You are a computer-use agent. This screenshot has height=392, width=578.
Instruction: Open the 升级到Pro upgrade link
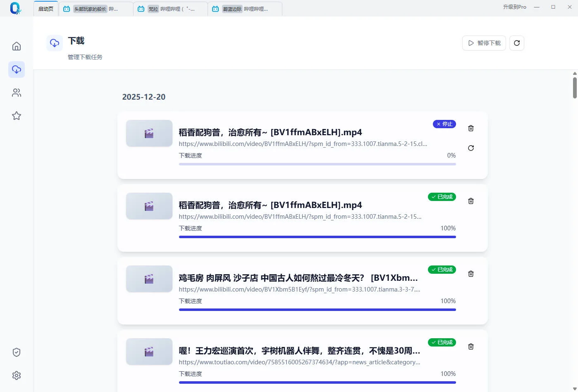pyautogui.click(x=514, y=7)
